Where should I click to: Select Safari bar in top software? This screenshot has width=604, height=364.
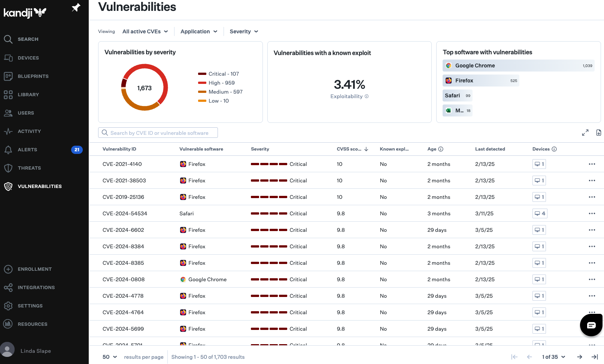coord(457,95)
